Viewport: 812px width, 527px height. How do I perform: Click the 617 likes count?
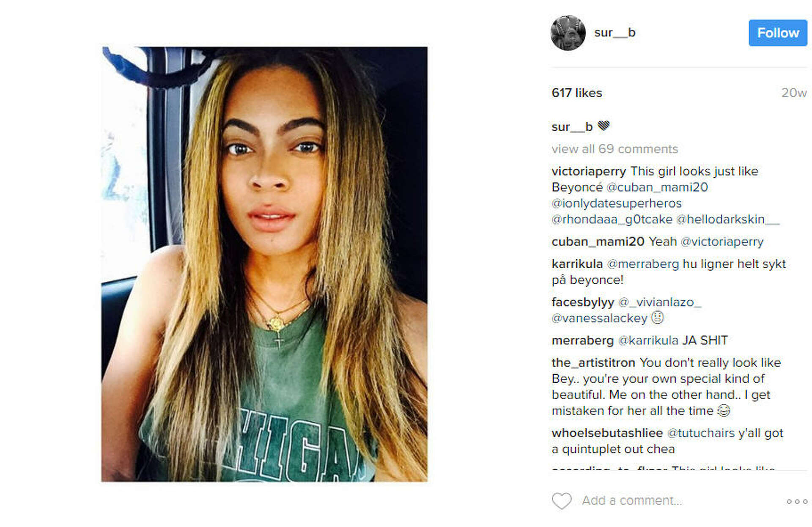[x=577, y=93]
